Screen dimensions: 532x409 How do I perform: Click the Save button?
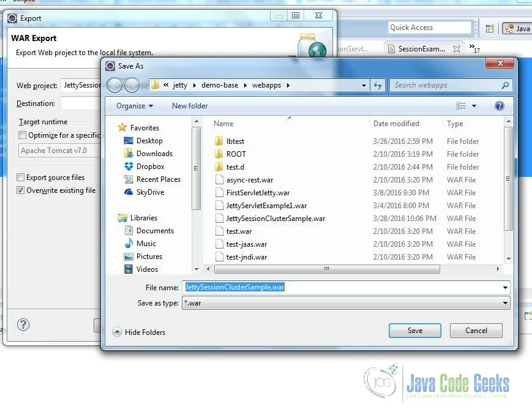414,330
